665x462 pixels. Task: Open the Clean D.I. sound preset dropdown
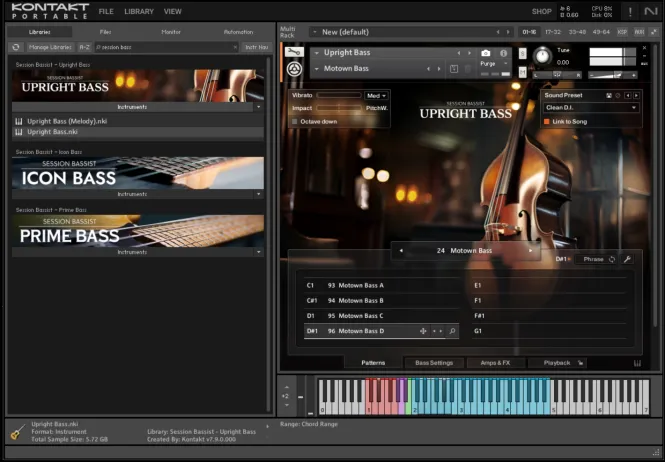(591, 108)
